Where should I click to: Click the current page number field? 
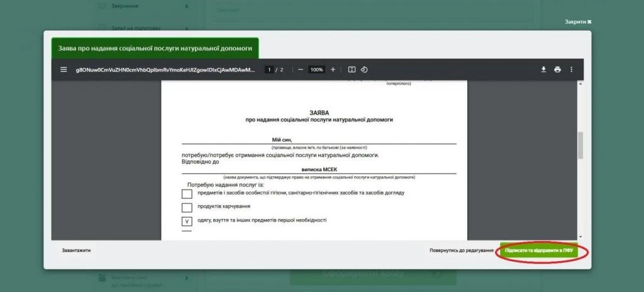[x=269, y=70]
